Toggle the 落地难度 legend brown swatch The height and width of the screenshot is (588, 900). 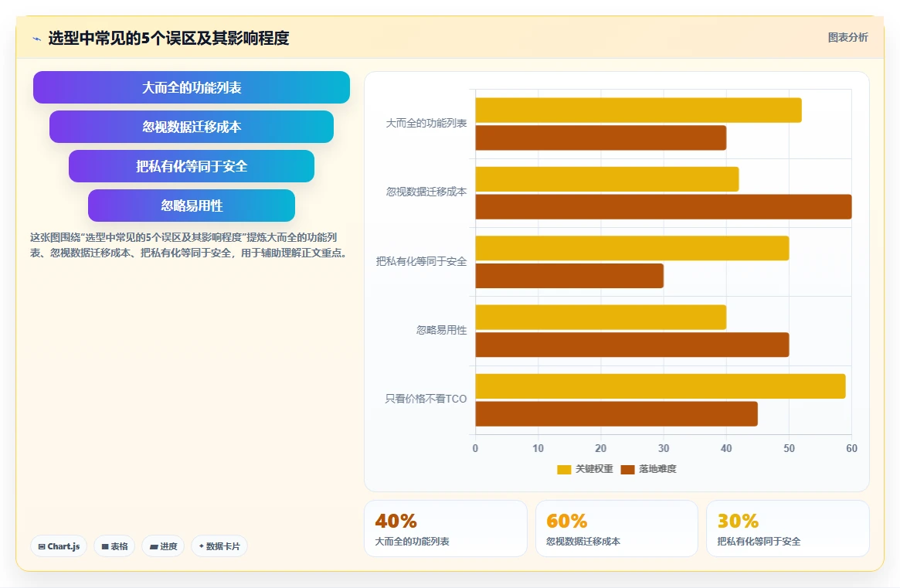pyautogui.click(x=627, y=469)
